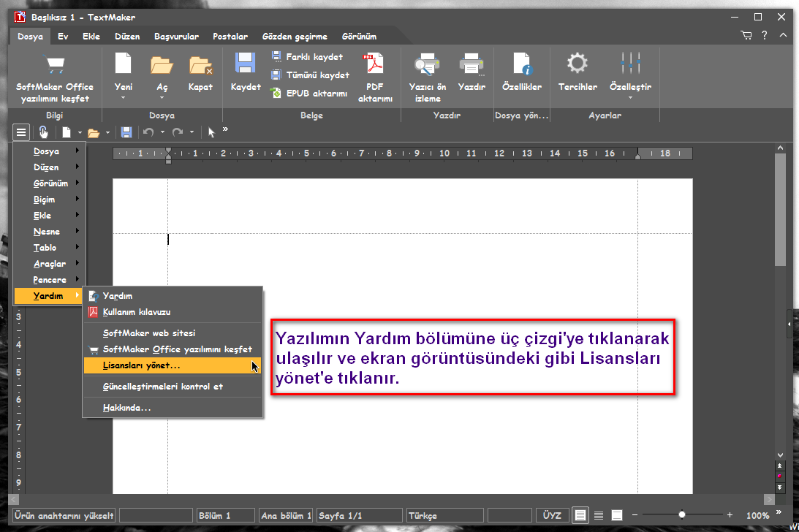Click Tümünü kaydet to save all
This screenshot has height=532, width=799.
point(311,75)
